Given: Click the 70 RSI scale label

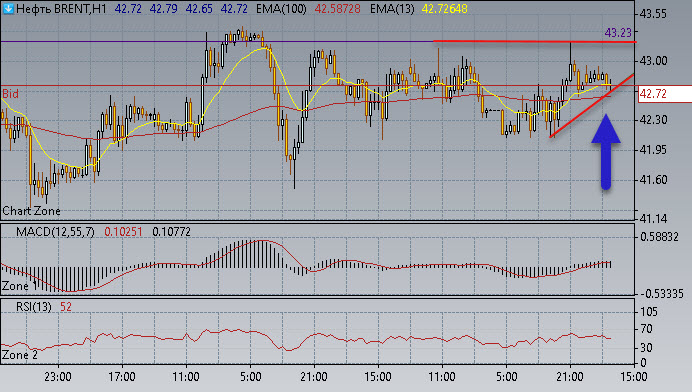Looking at the screenshot, I should click(646, 329).
